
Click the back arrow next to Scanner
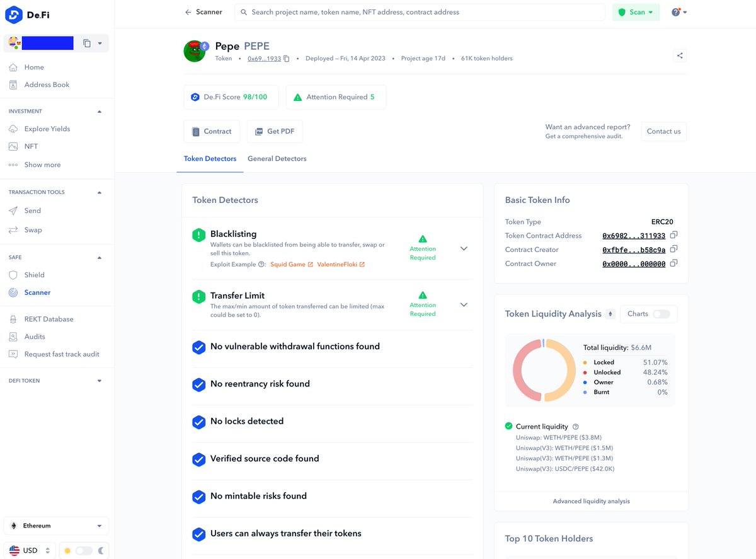(x=188, y=12)
